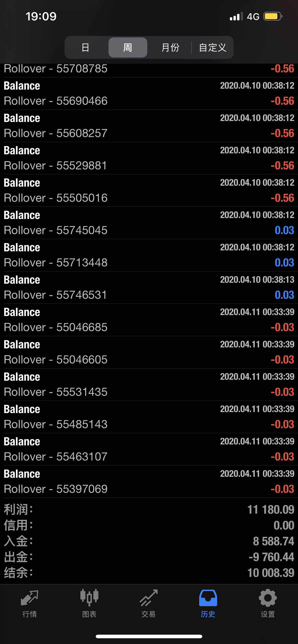Tap the cellular signal bars icon

(x=236, y=17)
